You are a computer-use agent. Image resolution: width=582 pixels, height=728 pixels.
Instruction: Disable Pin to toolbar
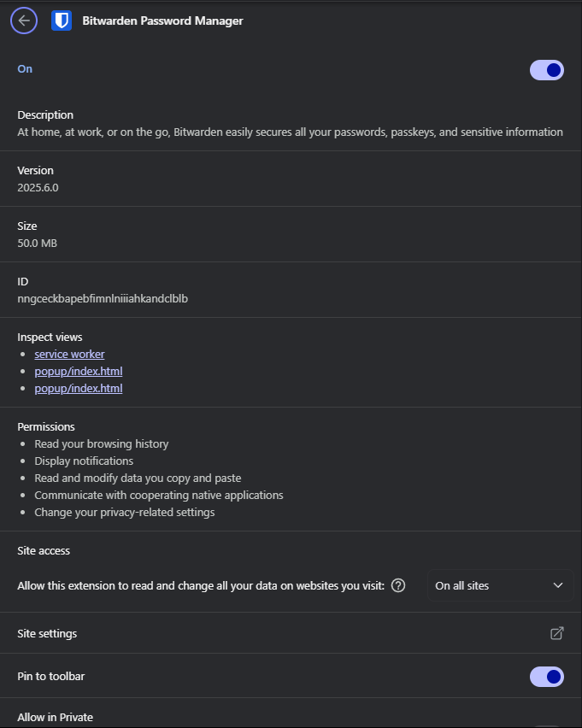pyautogui.click(x=546, y=676)
